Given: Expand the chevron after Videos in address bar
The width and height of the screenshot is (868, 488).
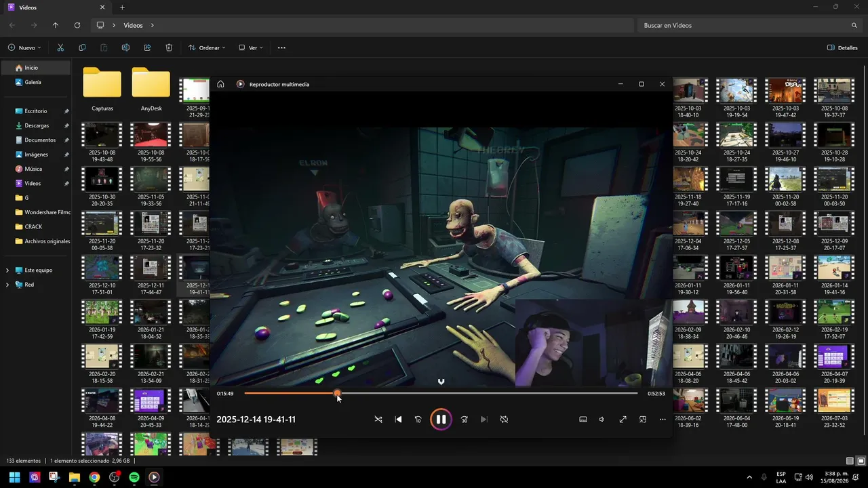Looking at the screenshot, I should (x=153, y=25).
